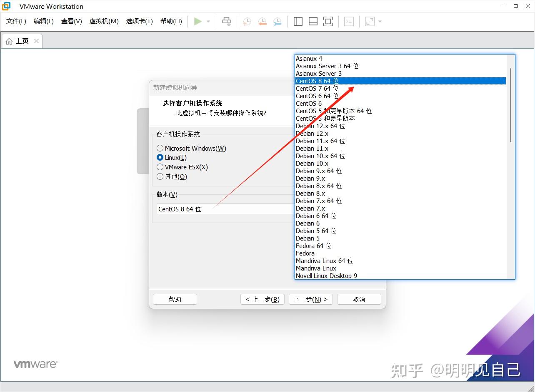Select CentOS 7 64 位 from the list
The image size is (535, 392).
(x=317, y=88)
